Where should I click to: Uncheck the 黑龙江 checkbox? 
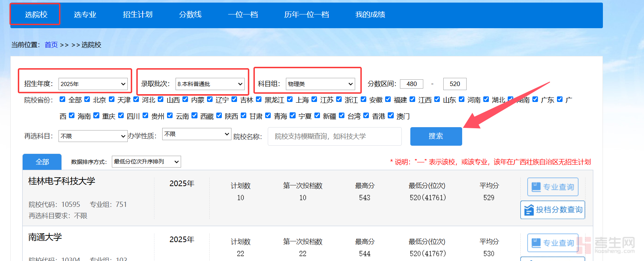coord(258,99)
